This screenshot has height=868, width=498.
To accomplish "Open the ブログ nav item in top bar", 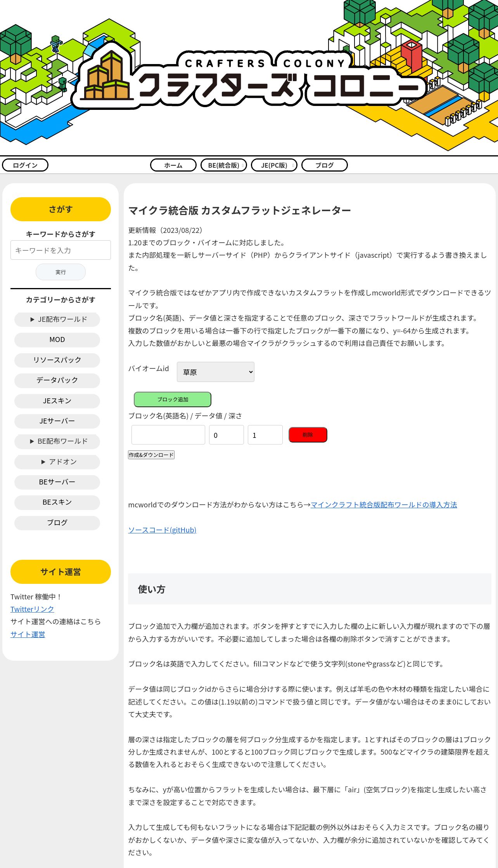I will (325, 165).
